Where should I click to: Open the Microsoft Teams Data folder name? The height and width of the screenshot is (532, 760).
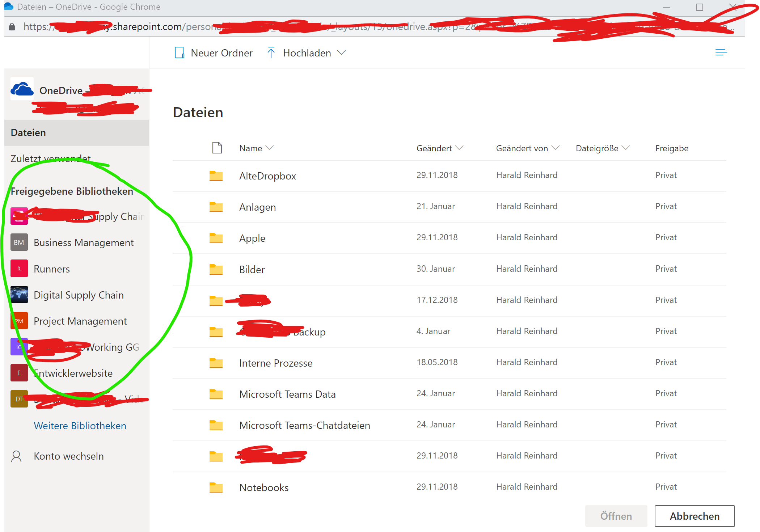coord(287,394)
